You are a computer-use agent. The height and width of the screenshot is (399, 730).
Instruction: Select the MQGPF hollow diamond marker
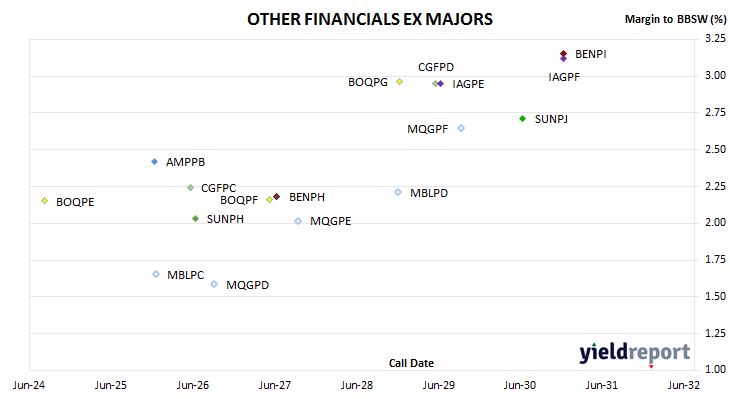click(461, 128)
